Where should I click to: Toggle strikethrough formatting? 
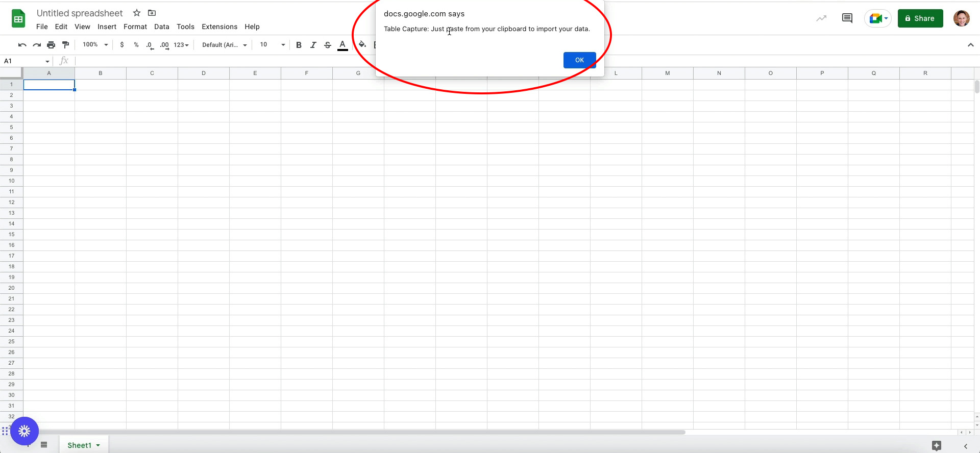[328, 45]
